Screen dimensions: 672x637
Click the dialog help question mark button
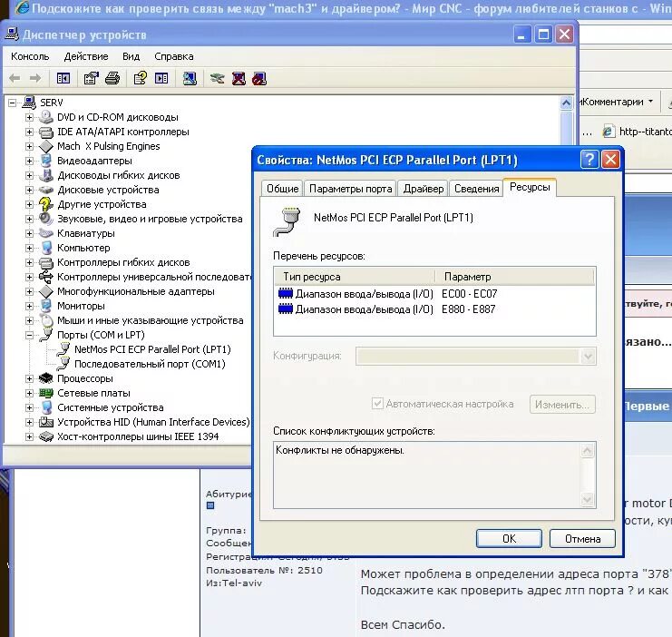pos(589,160)
